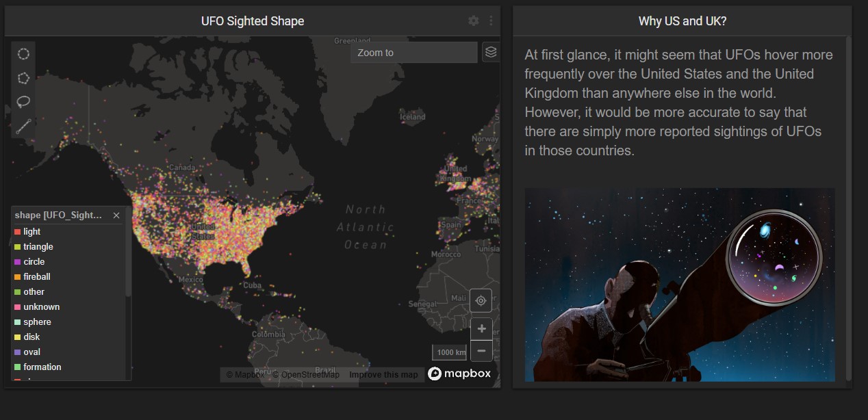
Task: Click the Improve this map link
Action: 383,375
